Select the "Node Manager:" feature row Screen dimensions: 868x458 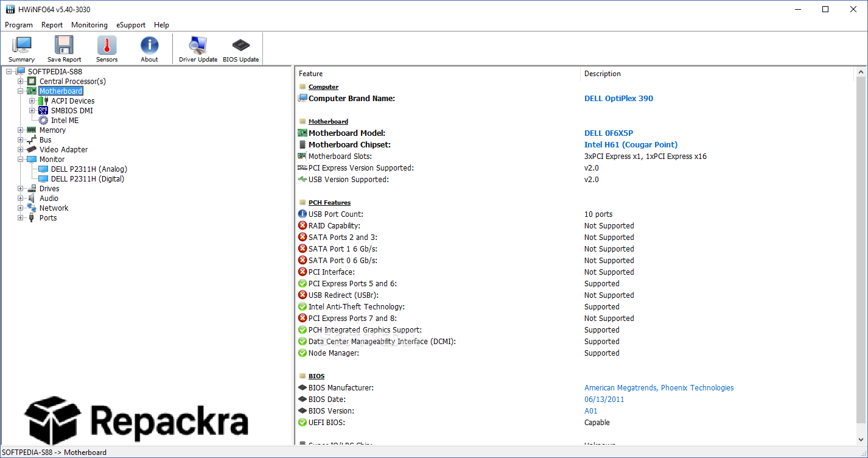click(575, 353)
